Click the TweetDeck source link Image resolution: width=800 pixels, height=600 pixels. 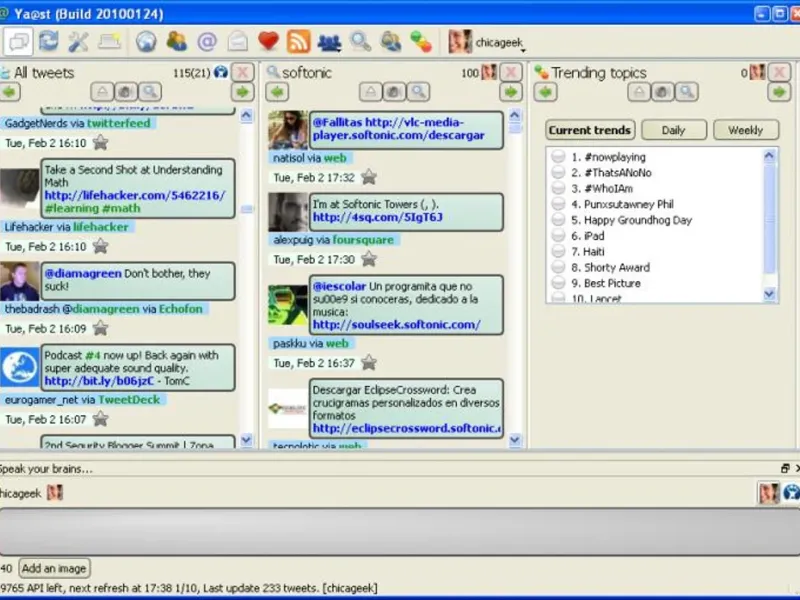point(129,400)
